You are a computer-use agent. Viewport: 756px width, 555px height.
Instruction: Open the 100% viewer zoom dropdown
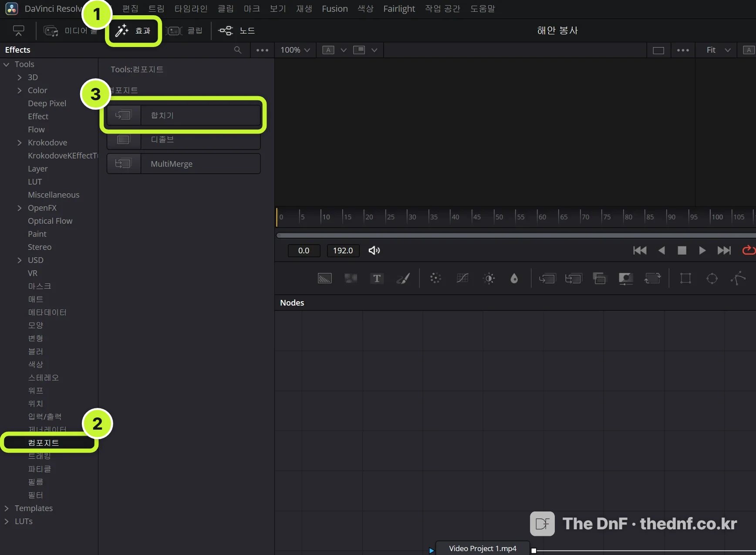[295, 50]
